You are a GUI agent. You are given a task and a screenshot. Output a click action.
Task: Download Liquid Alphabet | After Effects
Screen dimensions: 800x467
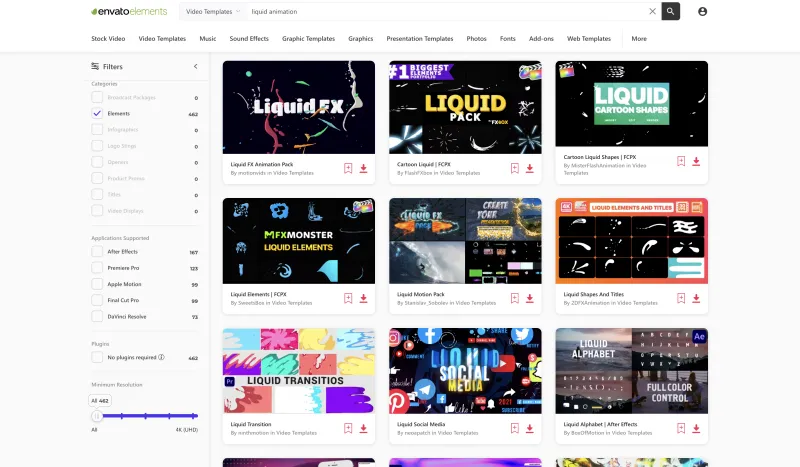pyautogui.click(x=696, y=428)
